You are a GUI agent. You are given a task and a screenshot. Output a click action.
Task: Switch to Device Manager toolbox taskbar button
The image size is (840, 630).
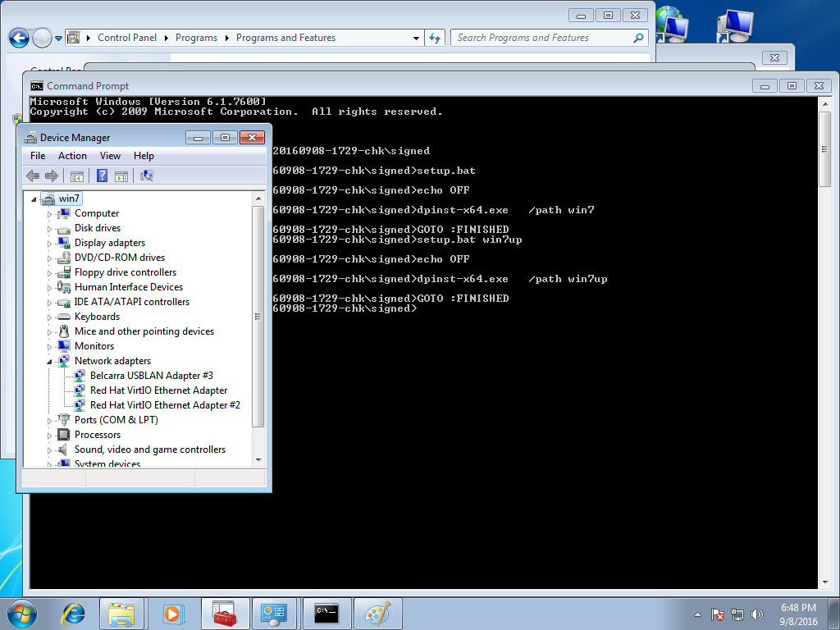(225, 614)
